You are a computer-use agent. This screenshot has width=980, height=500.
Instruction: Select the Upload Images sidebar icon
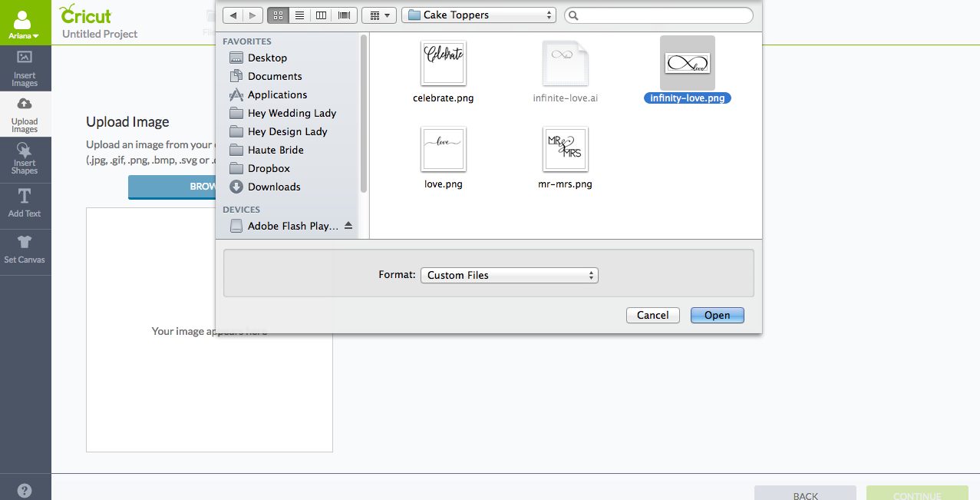[x=25, y=114]
